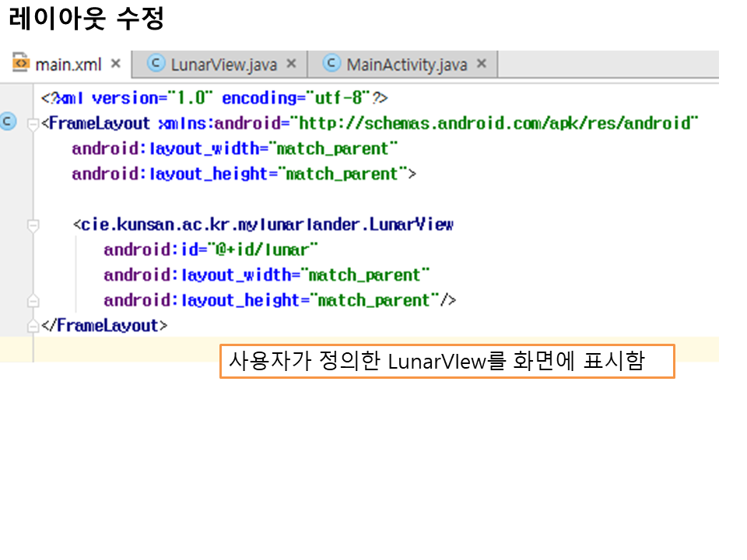Click the xml version declaration line
747x560 pixels.
click(215, 99)
